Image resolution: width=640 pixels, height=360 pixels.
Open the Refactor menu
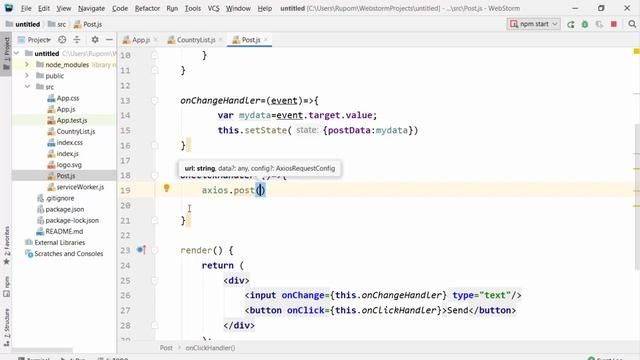pos(147,8)
